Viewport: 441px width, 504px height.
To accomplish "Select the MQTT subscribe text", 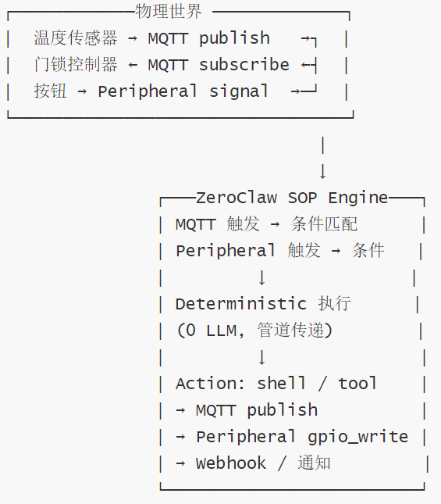I will [x=219, y=65].
